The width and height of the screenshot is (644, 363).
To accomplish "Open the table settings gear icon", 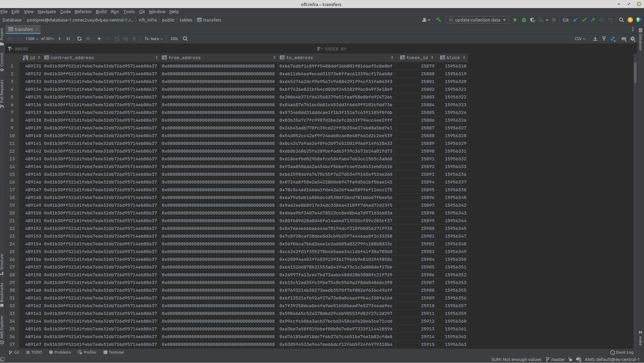I will point(633,39).
